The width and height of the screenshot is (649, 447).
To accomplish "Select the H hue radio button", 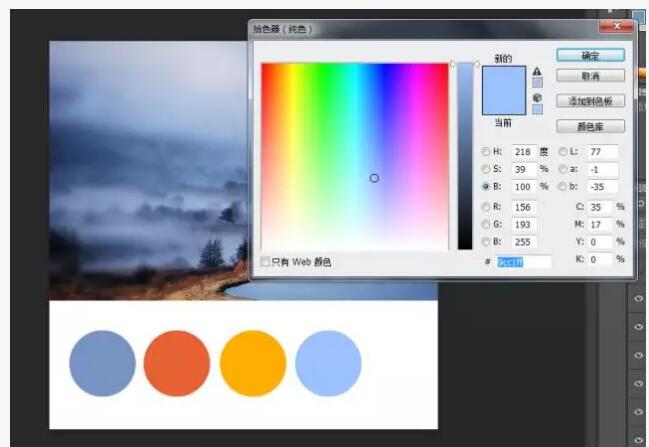I will coord(486,151).
